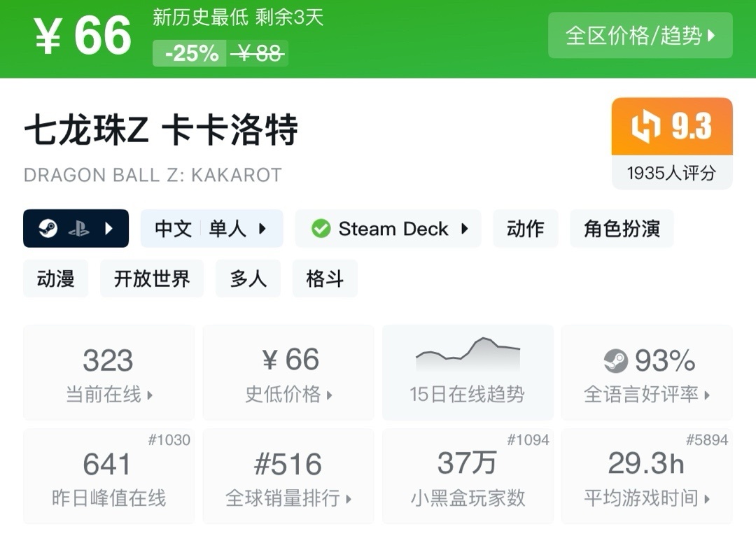The width and height of the screenshot is (756, 536).
Task: Expand the Steam Deck compatibility arrow
Action: pos(464,229)
